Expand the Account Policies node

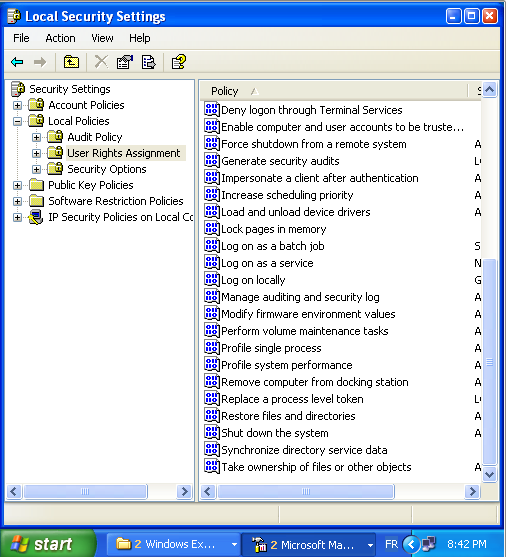click(x=17, y=105)
